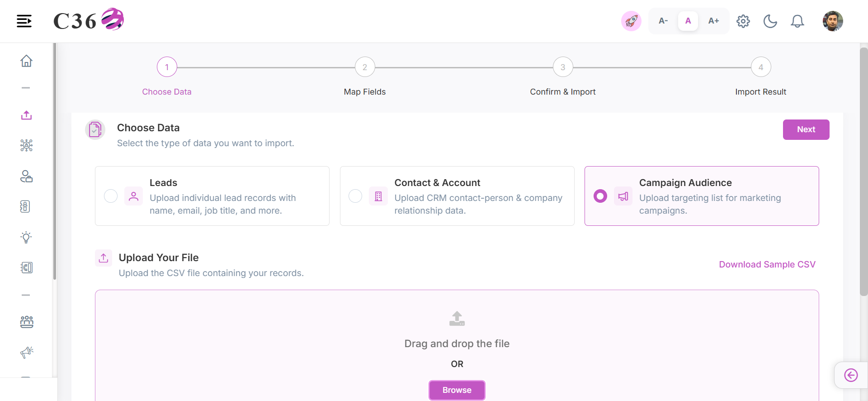Open settings gear in header
Image resolution: width=868 pixels, height=401 pixels.
[x=743, y=21]
